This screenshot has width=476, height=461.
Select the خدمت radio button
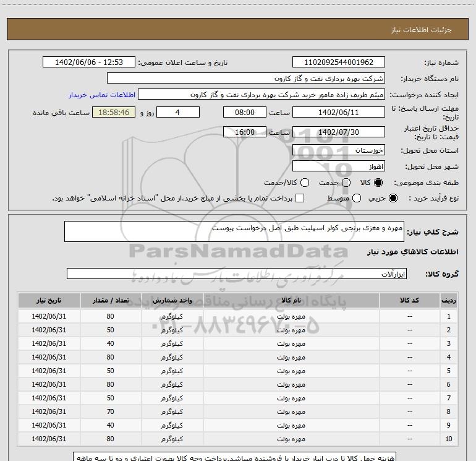pos(346,183)
